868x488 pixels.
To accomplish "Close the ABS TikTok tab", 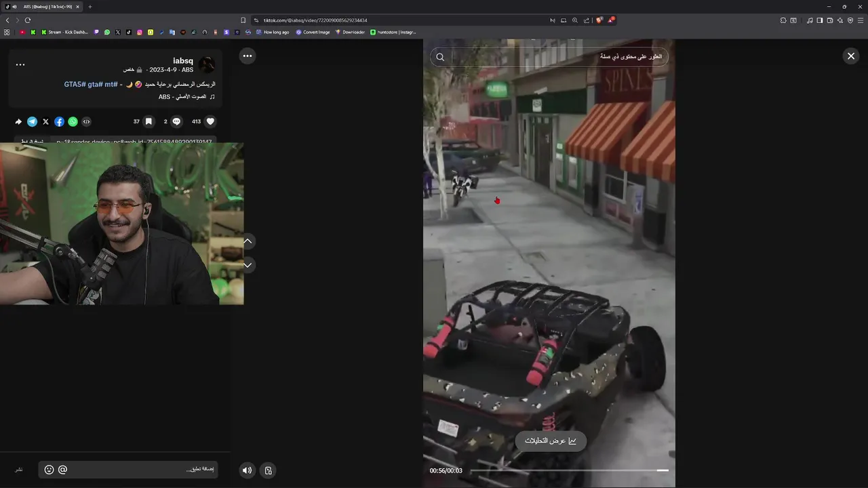I will [77, 7].
